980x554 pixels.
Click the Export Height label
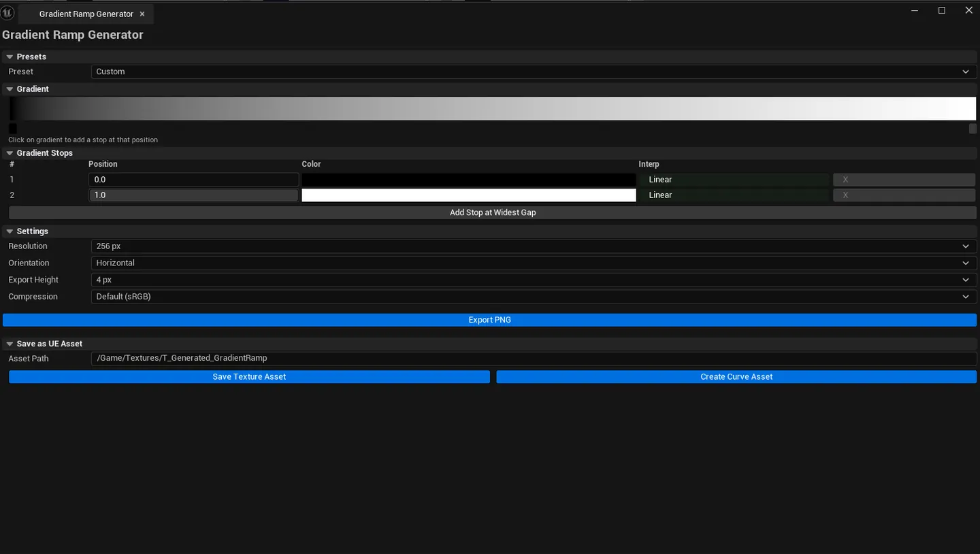pos(33,280)
